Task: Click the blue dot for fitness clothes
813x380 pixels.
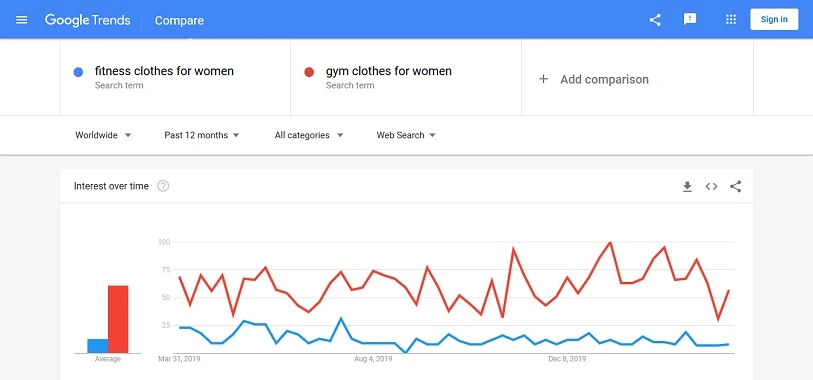Action: 78,72
